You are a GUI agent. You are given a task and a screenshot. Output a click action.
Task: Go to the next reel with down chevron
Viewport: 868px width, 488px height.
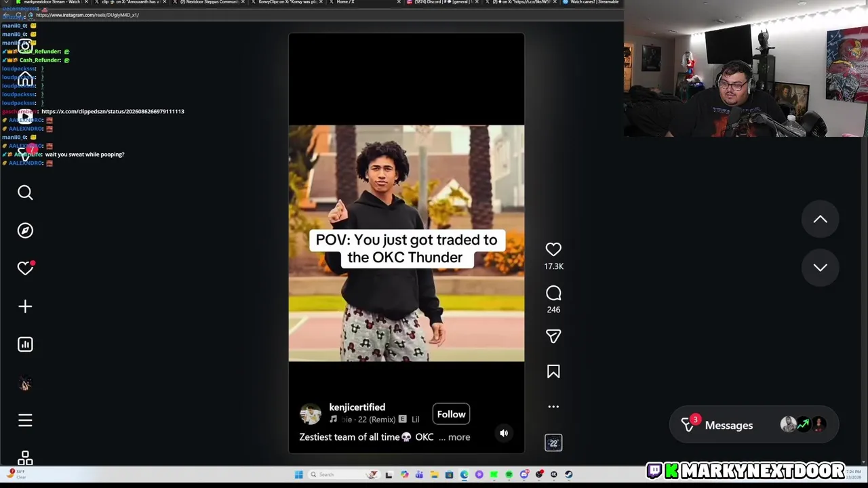pyautogui.click(x=820, y=268)
